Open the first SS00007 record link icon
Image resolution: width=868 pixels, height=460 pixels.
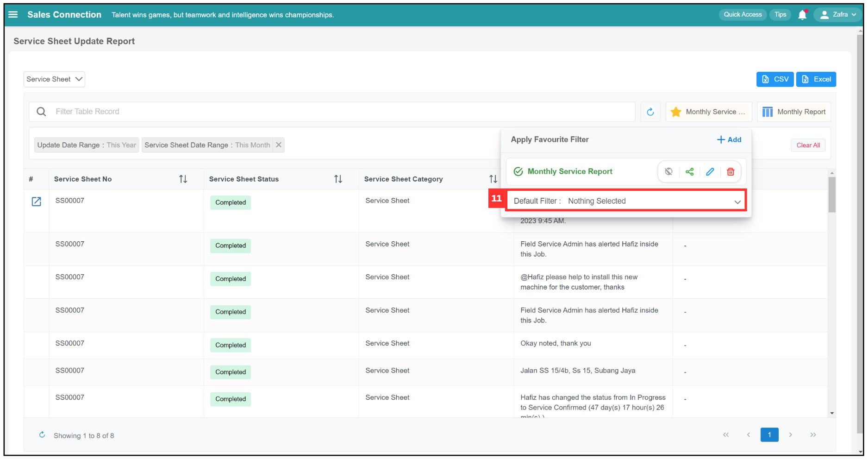coord(36,202)
